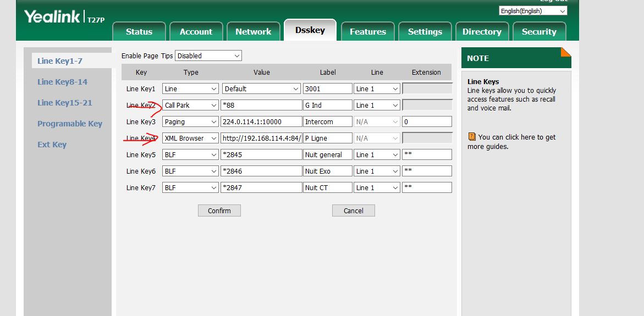Click the Extension field containing 0 for Line Key3
This screenshot has width=644, height=316.
(x=427, y=121)
